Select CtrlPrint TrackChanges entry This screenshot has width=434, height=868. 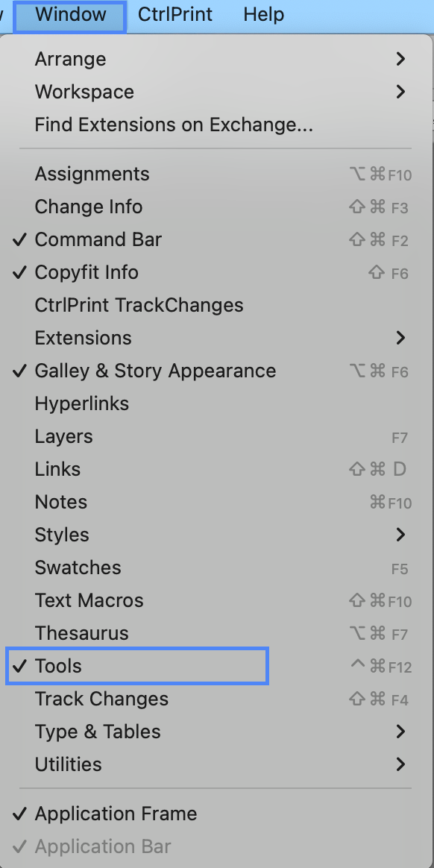pyautogui.click(x=216, y=305)
